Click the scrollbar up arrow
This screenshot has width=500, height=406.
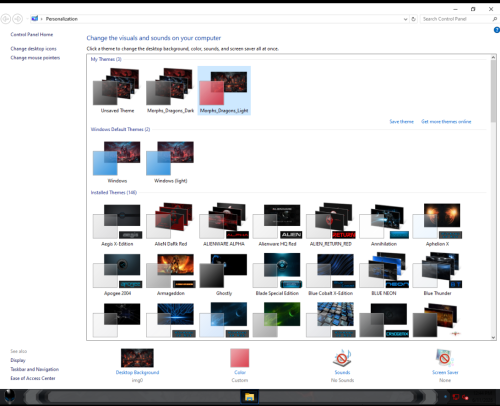[493, 57]
